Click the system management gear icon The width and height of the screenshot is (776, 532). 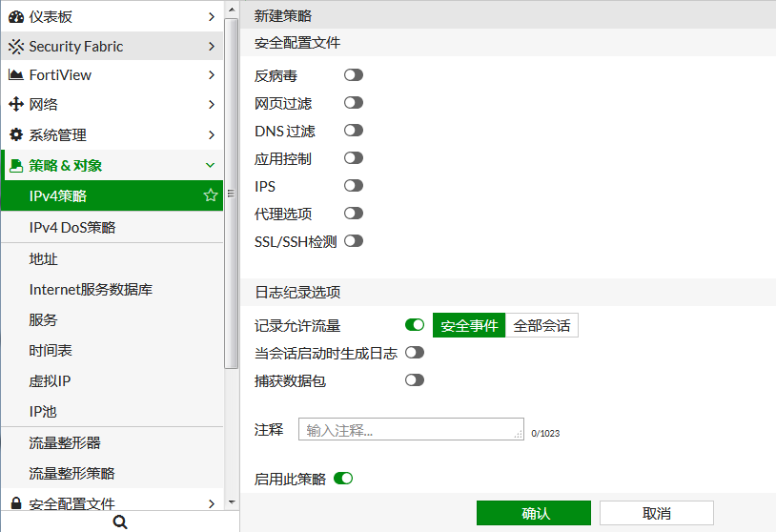point(16,134)
